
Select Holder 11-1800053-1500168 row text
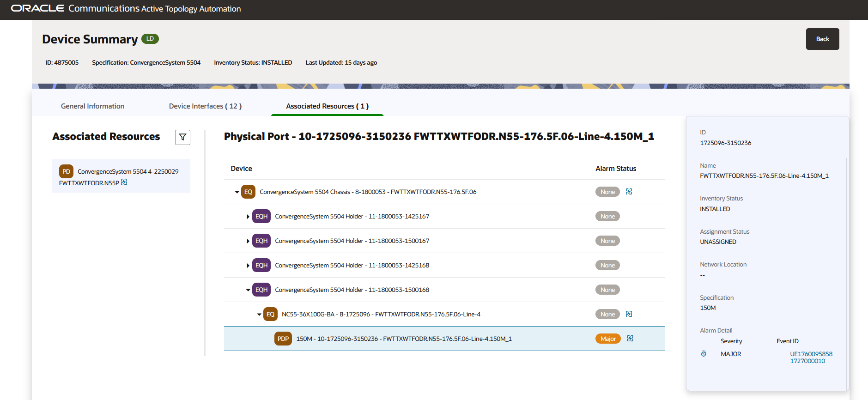coord(352,290)
